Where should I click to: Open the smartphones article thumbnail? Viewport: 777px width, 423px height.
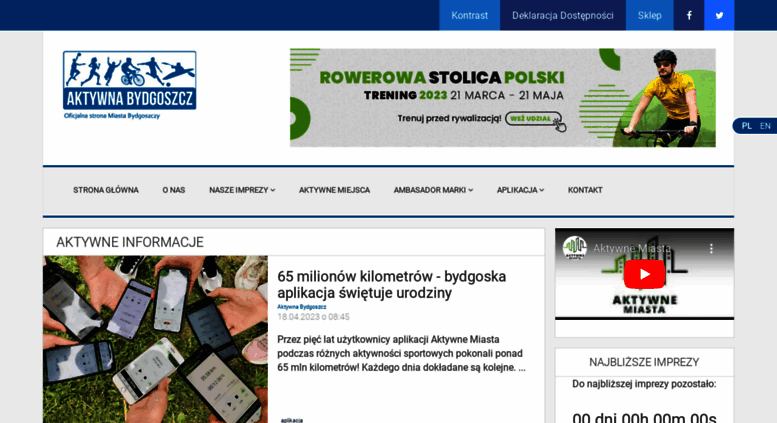tap(155, 339)
